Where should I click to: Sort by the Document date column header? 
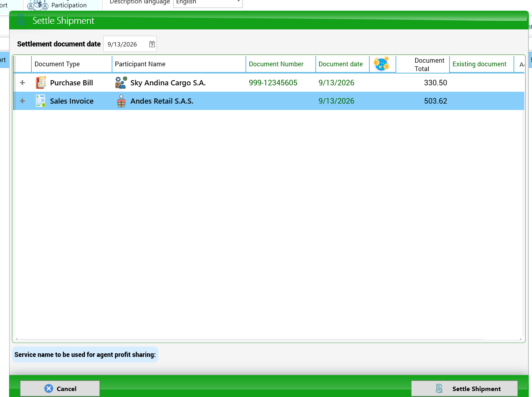(x=342, y=64)
